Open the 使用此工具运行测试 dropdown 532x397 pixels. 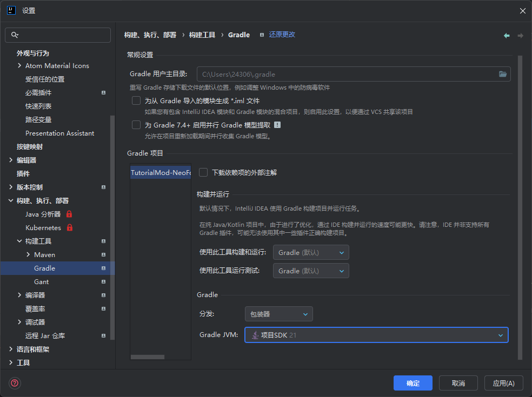(311, 271)
